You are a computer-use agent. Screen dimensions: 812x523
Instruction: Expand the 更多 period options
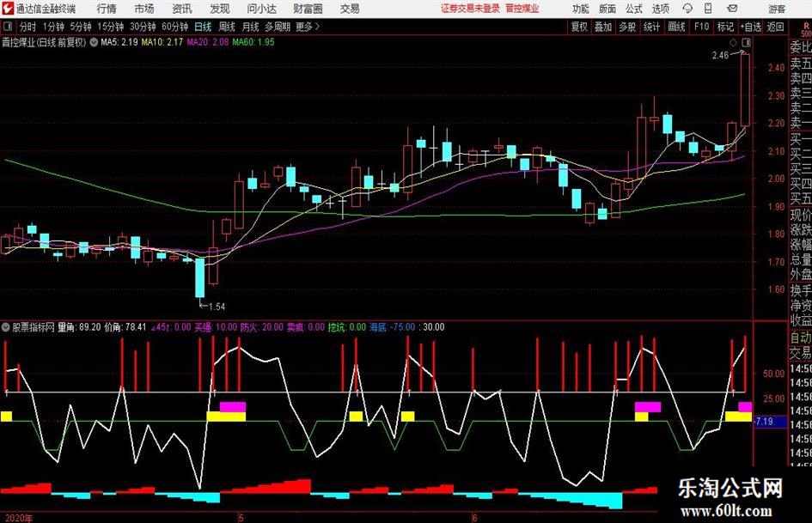308,27
